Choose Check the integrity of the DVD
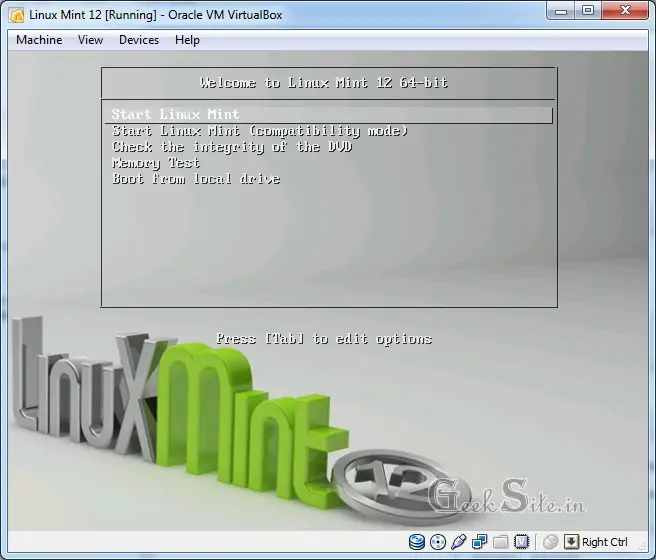656x560 pixels. (232, 147)
